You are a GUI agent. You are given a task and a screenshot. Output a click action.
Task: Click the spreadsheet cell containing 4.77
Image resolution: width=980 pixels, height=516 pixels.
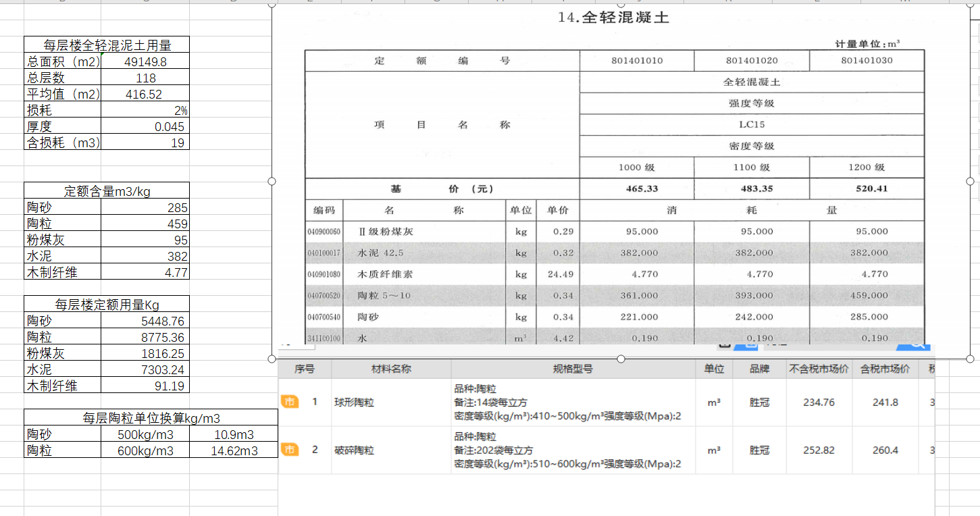tap(145, 272)
